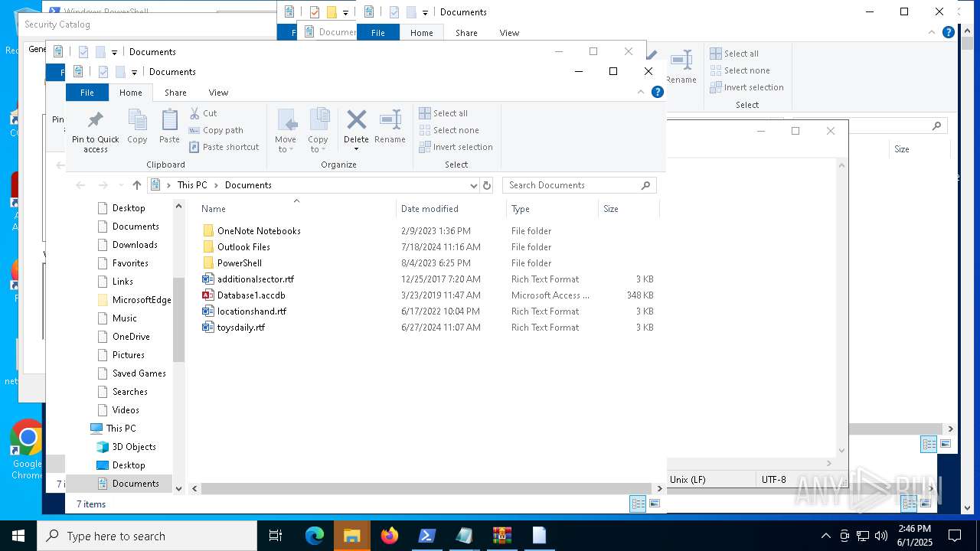Image resolution: width=980 pixels, height=551 pixels.
Task: Click the search magnifier icon
Action: (645, 185)
